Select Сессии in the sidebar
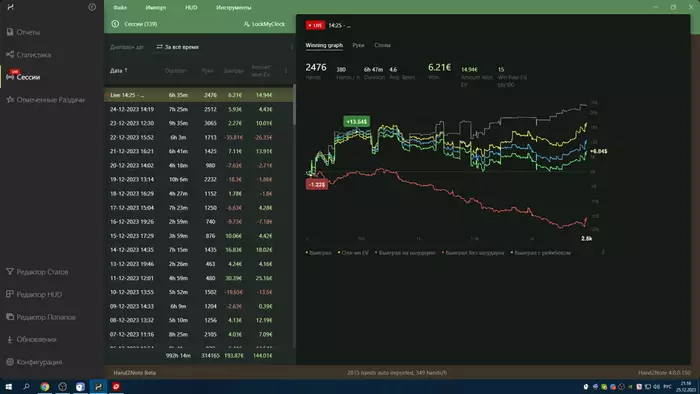Screen dimensions: 700x394 (23, 77)
